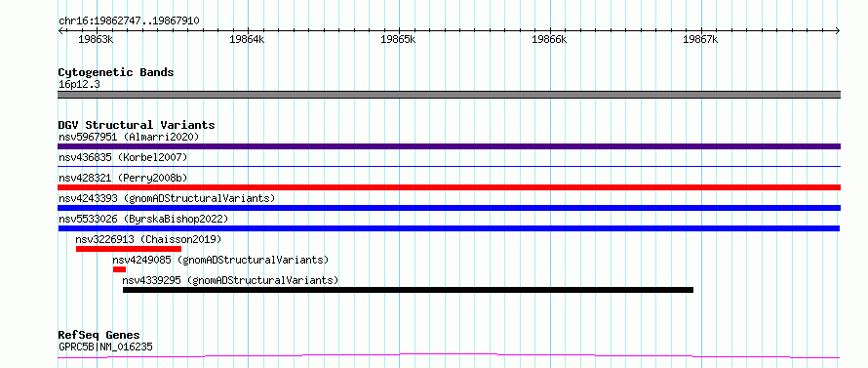Screen dimensions: 868x368
Task: Click the red nsv428321 variant bar
Action: pyautogui.click(x=449, y=187)
